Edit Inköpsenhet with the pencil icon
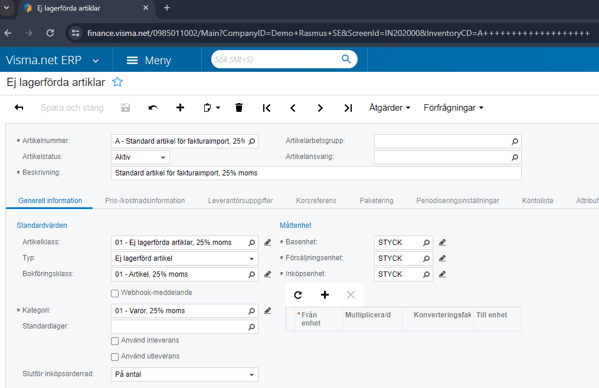The width and height of the screenshot is (599, 388). (x=442, y=274)
